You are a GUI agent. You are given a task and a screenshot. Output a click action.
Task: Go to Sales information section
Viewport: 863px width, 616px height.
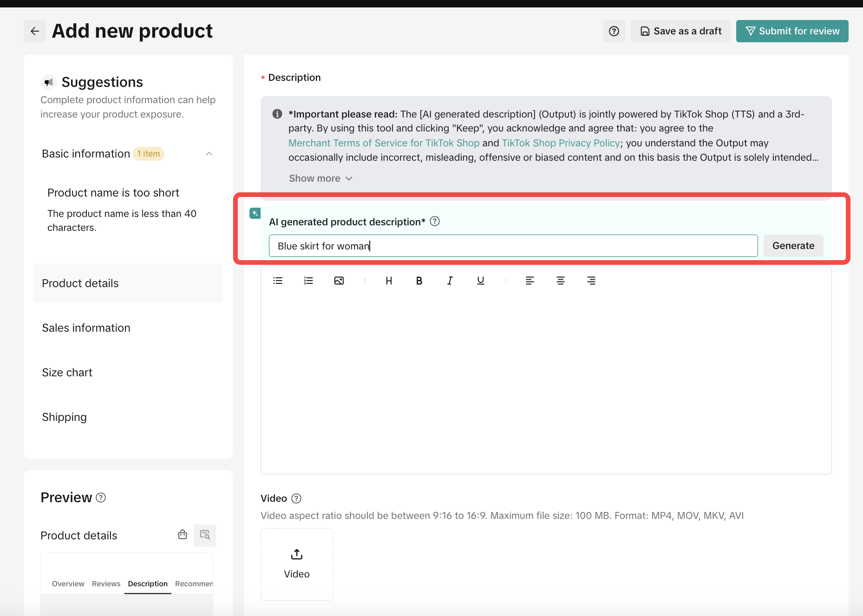coord(86,328)
